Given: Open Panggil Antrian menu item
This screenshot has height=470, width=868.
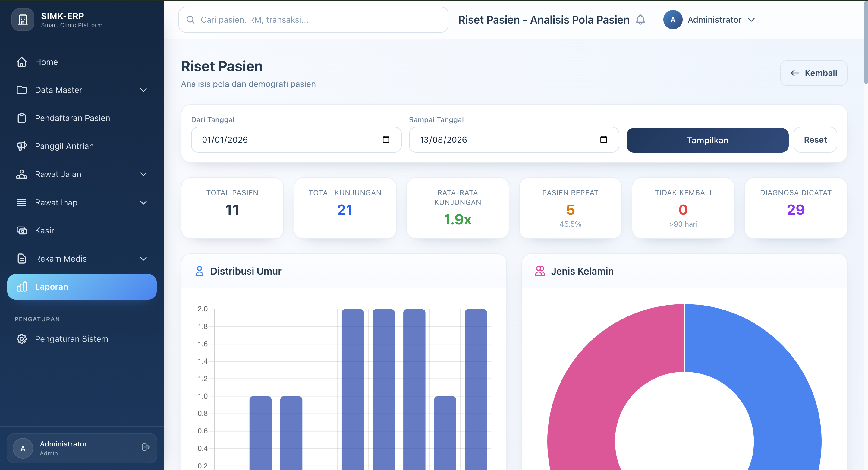Looking at the screenshot, I should tap(82, 146).
